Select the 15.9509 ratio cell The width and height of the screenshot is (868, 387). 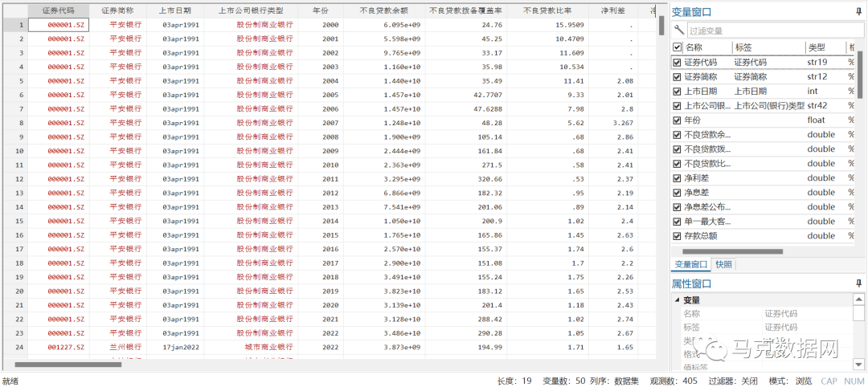(x=547, y=25)
